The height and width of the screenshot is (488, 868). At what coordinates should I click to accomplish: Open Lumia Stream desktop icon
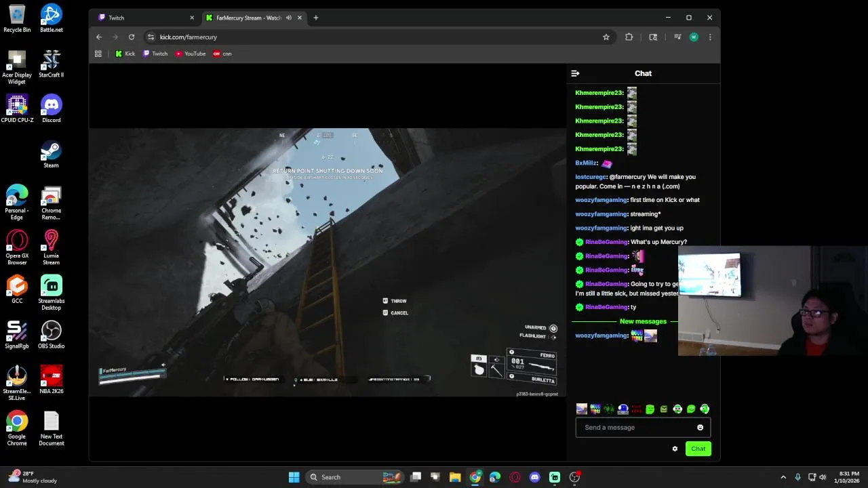coord(52,247)
